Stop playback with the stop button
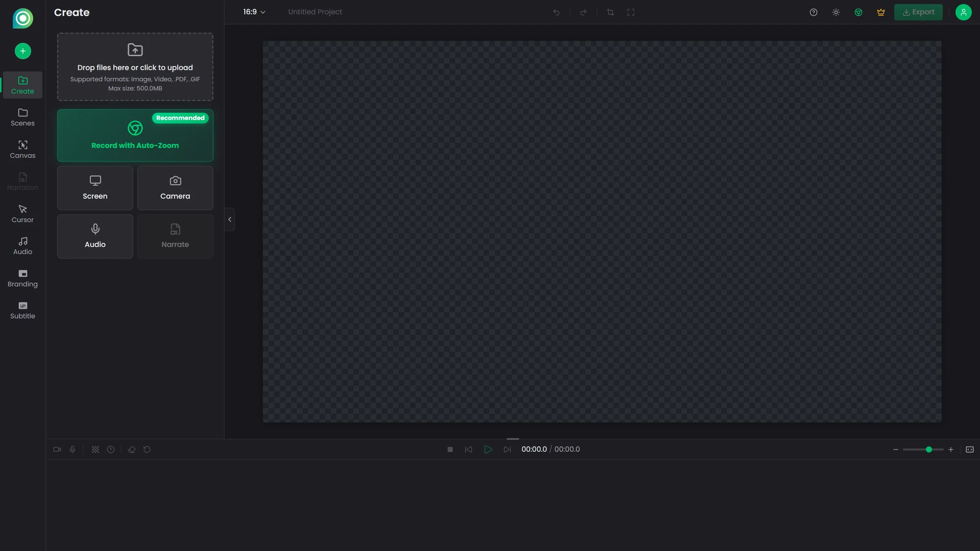This screenshot has width=980, height=551. pyautogui.click(x=450, y=450)
